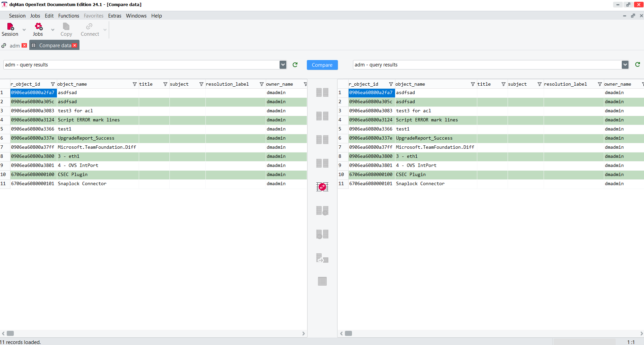Close the adm session tab
Viewport: 644px width, 345px height.
pyautogui.click(x=24, y=46)
